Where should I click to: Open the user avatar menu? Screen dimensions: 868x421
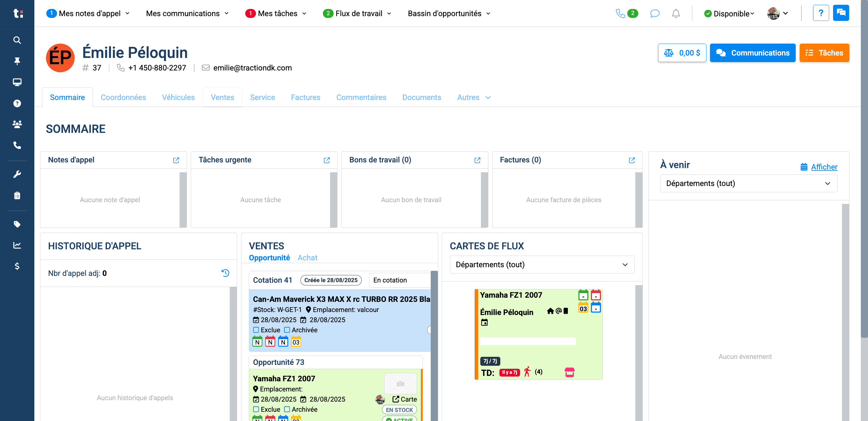point(778,13)
